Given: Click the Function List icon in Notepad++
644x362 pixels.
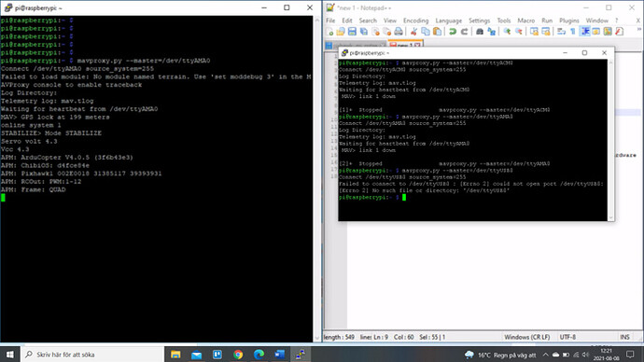Looking at the screenshot, I should click(x=619, y=32).
